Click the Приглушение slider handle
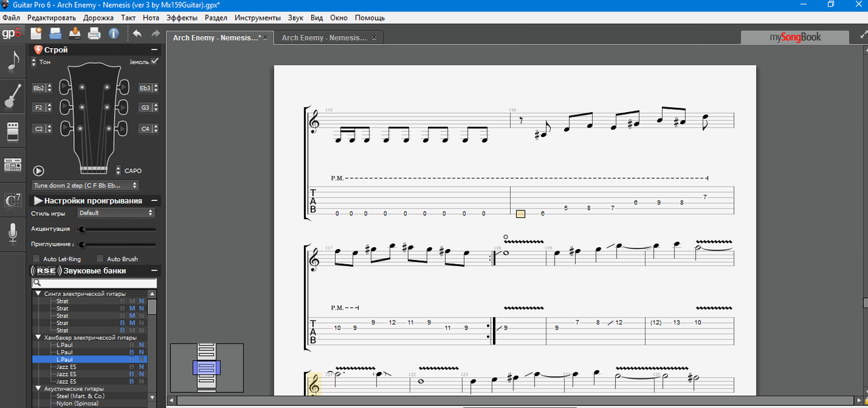This screenshot has height=408, width=868. [x=81, y=244]
